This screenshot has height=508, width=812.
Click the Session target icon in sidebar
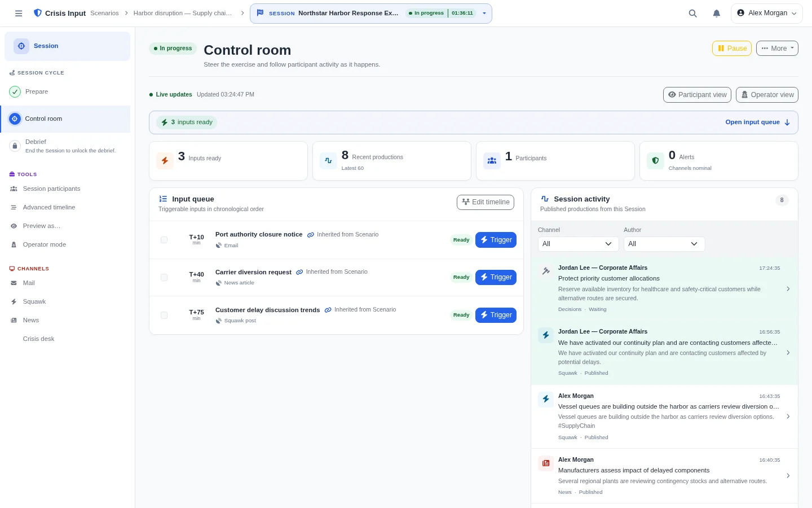(x=21, y=46)
